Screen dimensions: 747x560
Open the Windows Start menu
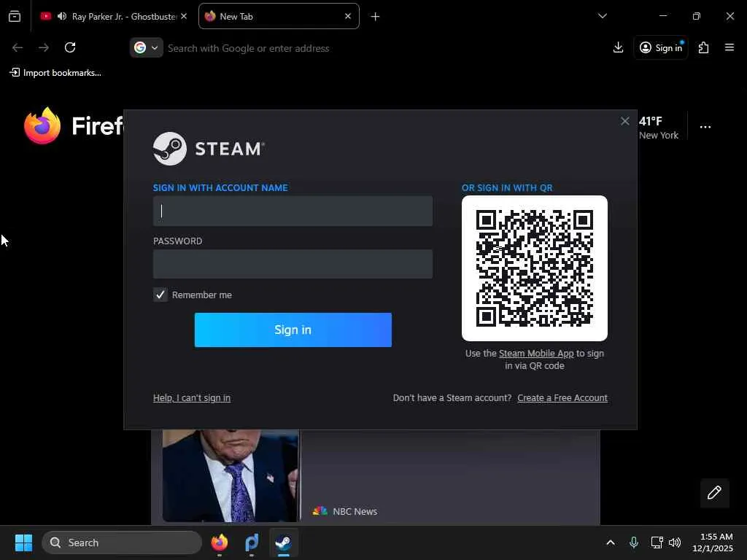[x=23, y=542]
